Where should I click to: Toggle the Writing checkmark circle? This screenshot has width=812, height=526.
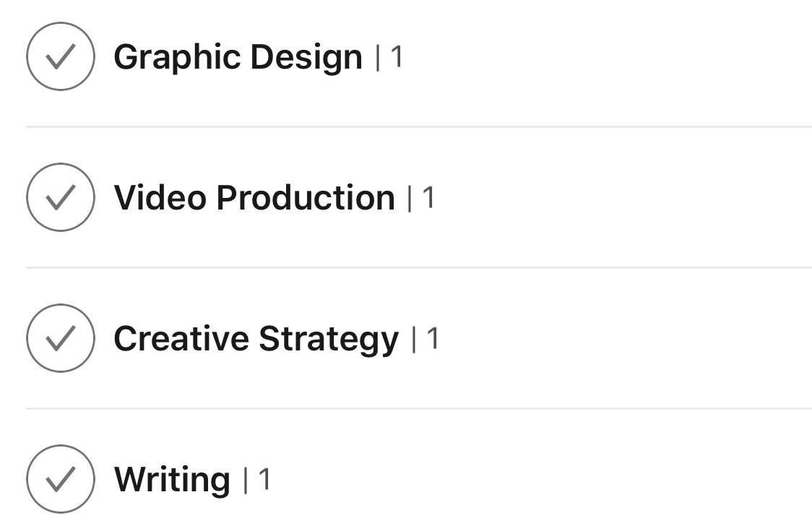click(61, 479)
